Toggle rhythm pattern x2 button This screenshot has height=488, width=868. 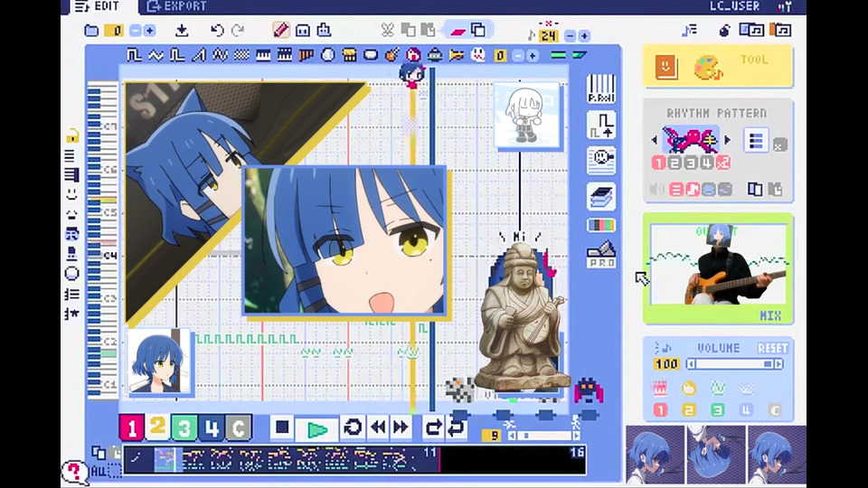click(x=723, y=163)
